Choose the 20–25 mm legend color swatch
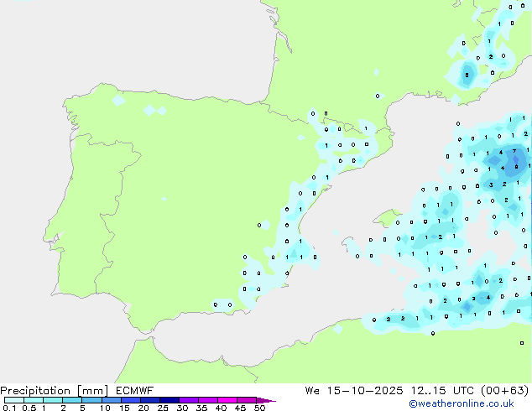 tap(149, 400)
